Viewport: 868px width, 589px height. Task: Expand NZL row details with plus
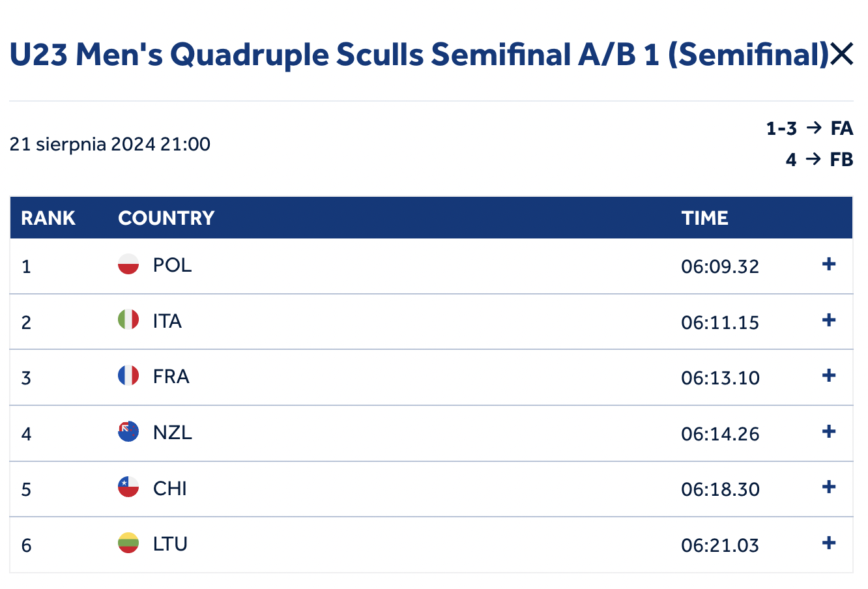pos(829,431)
